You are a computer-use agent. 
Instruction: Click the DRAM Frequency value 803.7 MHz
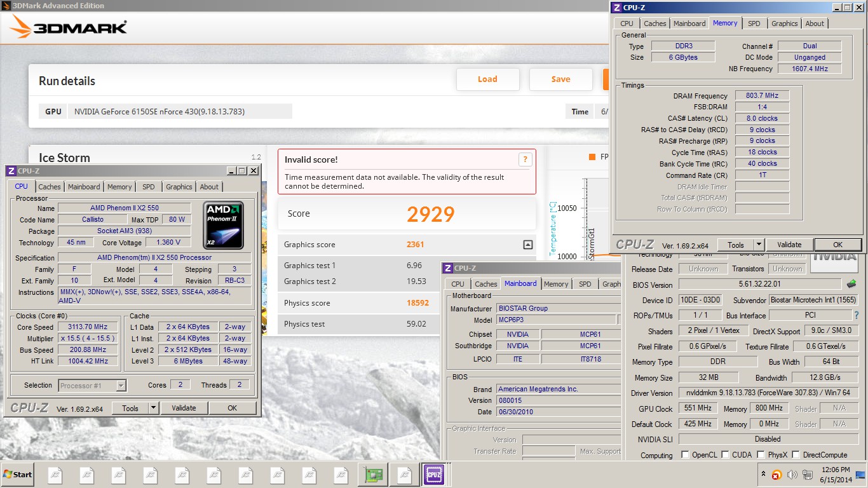(x=762, y=96)
